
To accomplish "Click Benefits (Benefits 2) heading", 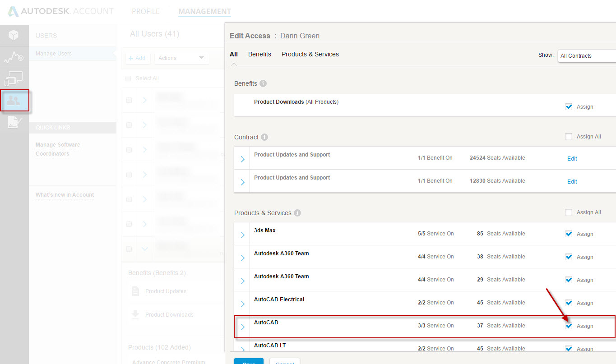I will 157,273.
